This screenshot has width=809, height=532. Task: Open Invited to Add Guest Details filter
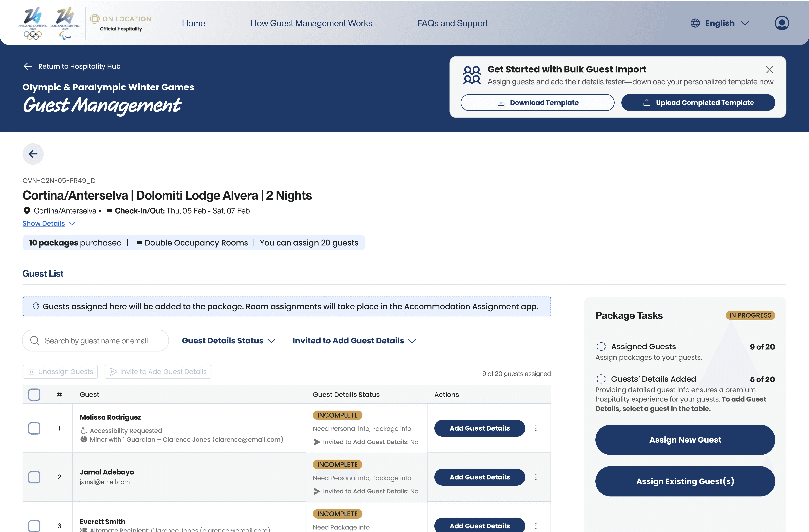(354, 341)
